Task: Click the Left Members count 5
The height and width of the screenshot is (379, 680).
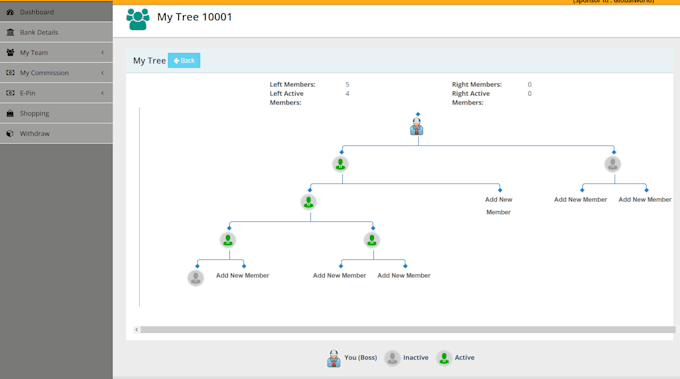Action: click(x=347, y=85)
